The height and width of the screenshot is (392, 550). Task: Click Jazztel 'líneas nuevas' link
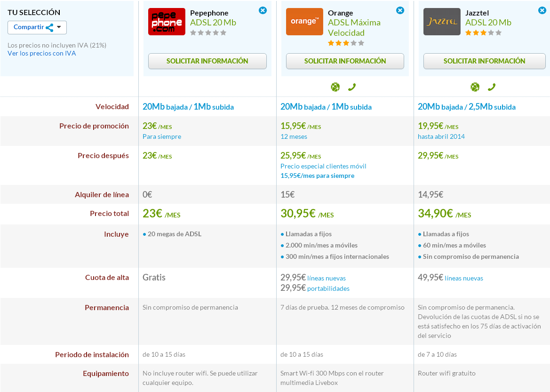tap(464, 278)
